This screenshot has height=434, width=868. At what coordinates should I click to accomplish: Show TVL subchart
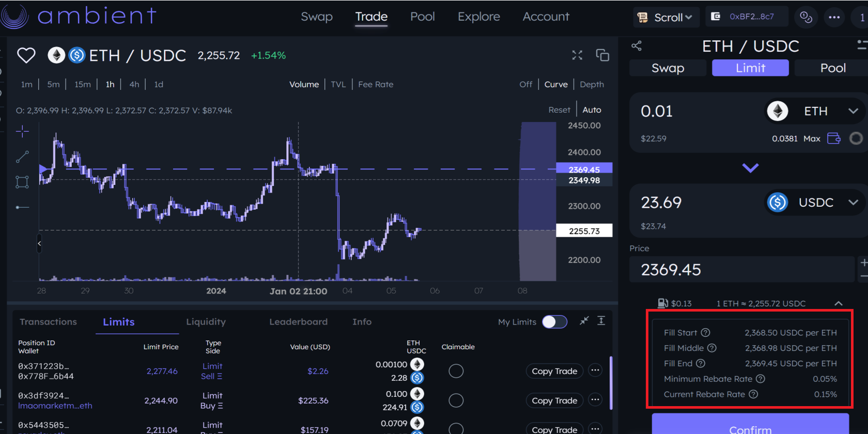[x=338, y=84]
